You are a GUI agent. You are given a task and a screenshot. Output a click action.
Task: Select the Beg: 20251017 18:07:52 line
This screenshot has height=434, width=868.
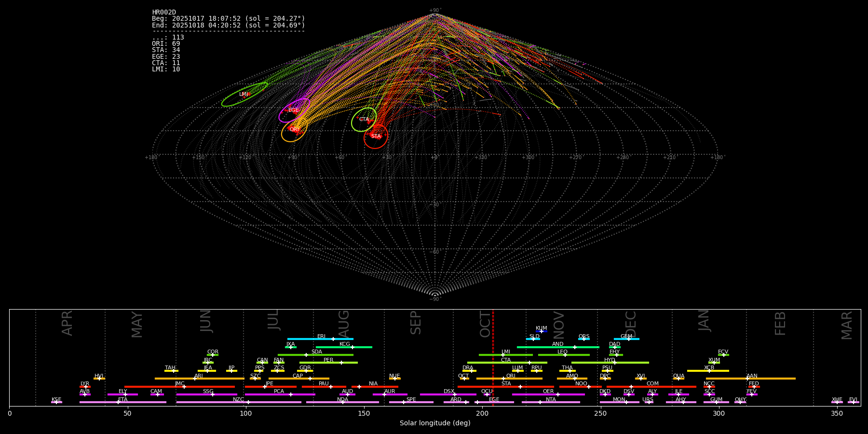(229, 19)
